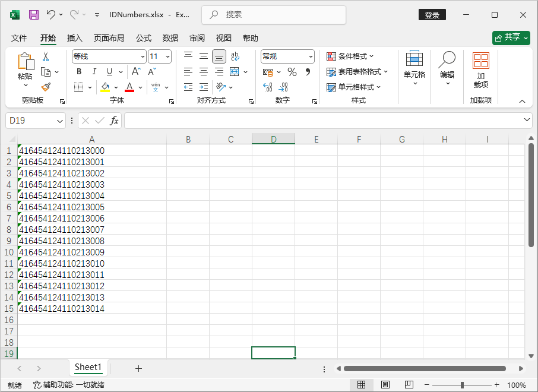Click the Sheet1 tab

tap(87, 368)
